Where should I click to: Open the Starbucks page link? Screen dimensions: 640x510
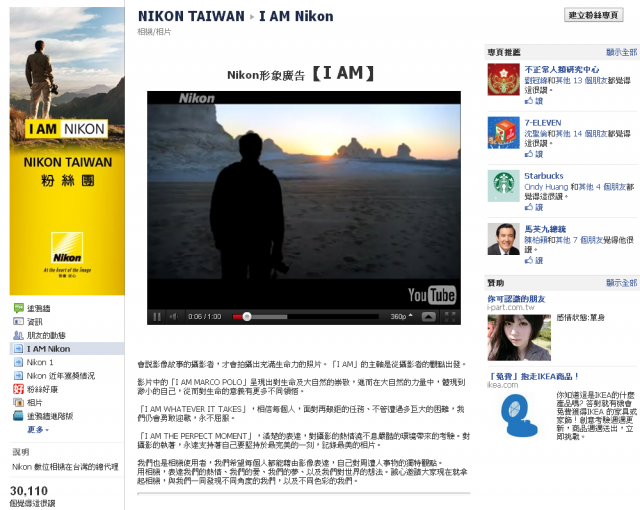click(544, 176)
